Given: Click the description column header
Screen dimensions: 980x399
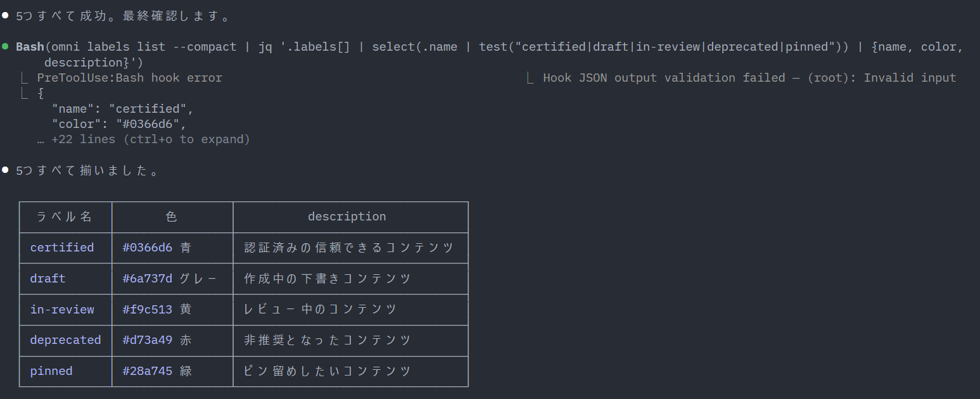Looking at the screenshot, I should (x=347, y=217).
